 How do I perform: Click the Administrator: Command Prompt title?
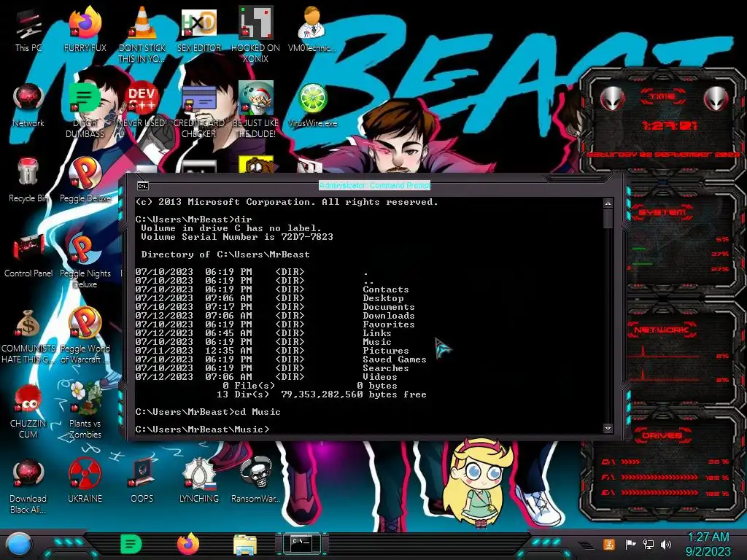(x=374, y=185)
